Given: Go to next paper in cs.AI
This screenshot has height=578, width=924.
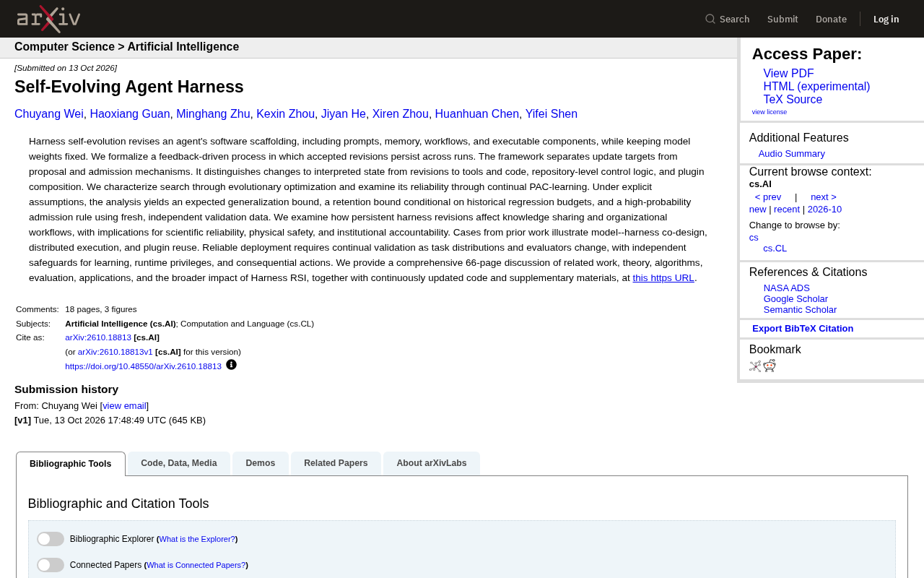Looking at the screenshot, I should (824, 197).
